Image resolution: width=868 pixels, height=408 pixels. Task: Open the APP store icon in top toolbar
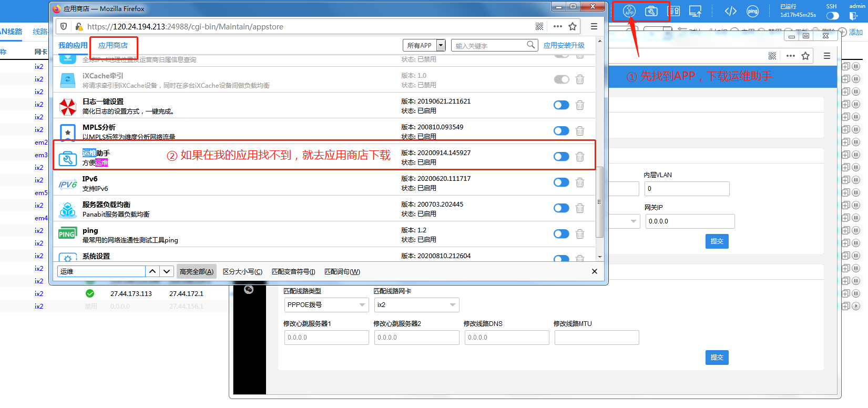(629, 11)
